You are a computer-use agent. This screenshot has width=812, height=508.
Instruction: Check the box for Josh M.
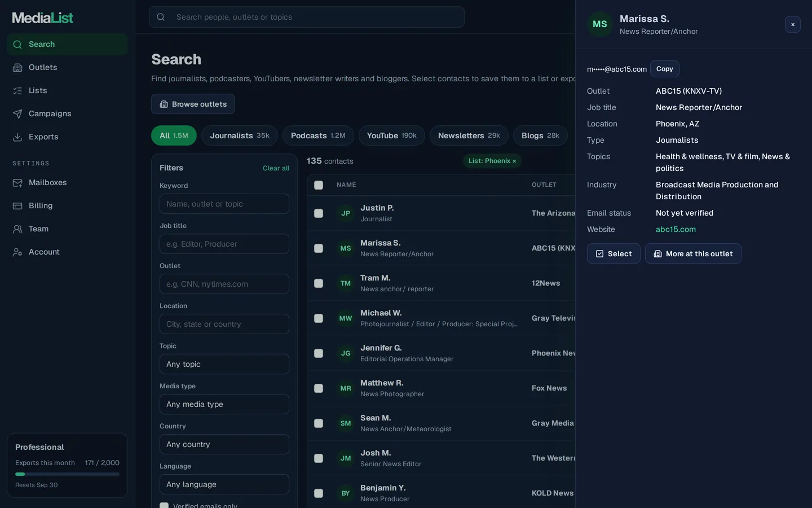click(319, 458)
